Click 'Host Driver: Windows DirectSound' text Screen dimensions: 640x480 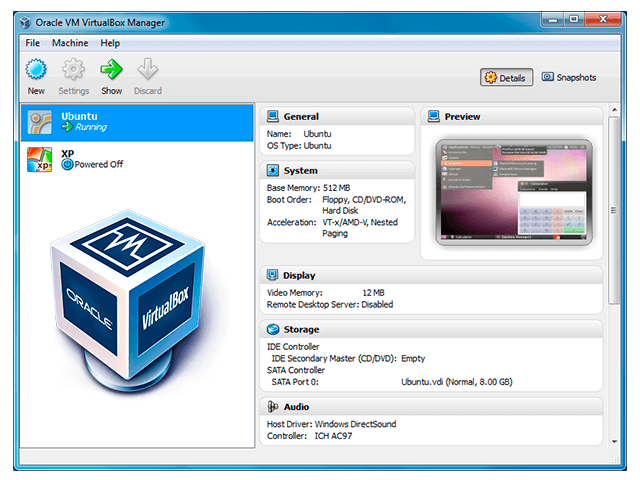331,424
